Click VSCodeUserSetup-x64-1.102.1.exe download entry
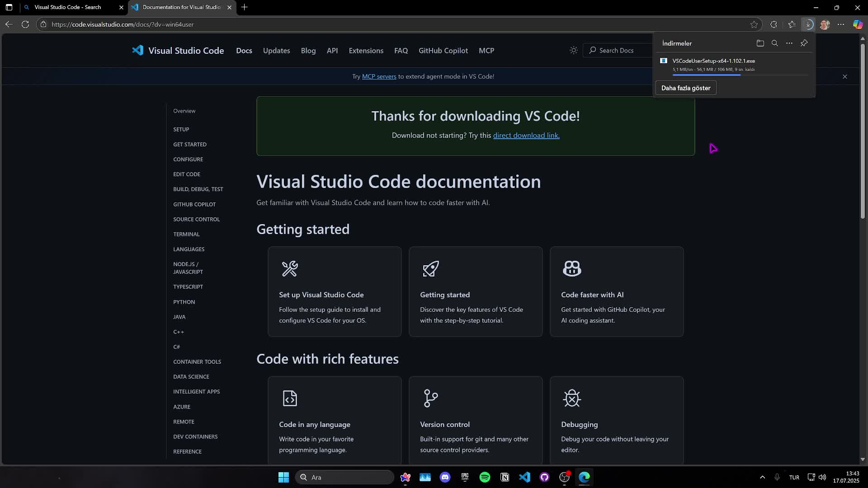868x488 pixels. 734,65
